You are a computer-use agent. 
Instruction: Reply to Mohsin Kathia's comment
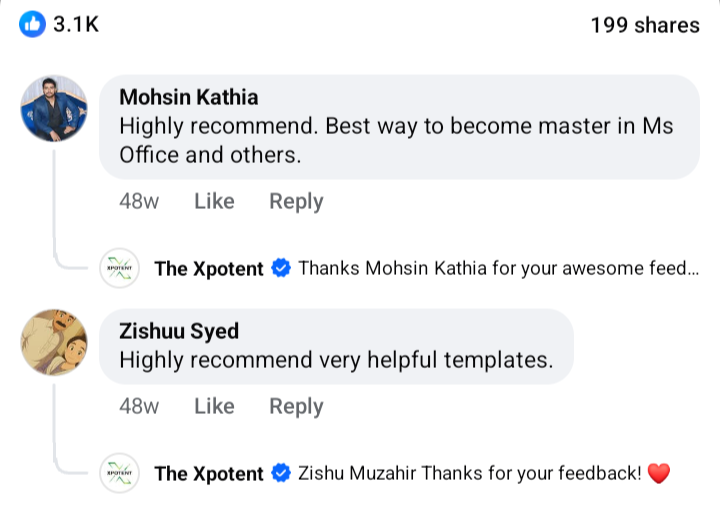296,201
